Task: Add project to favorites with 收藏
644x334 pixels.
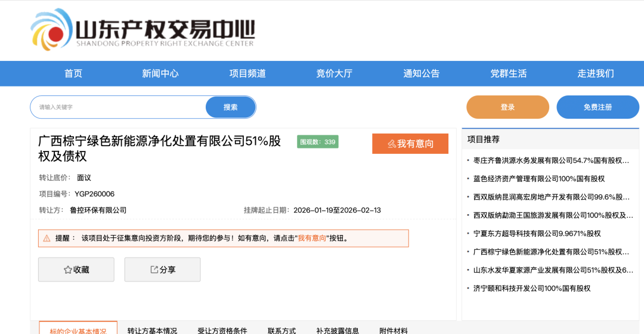Action: [x=76, y=270]
